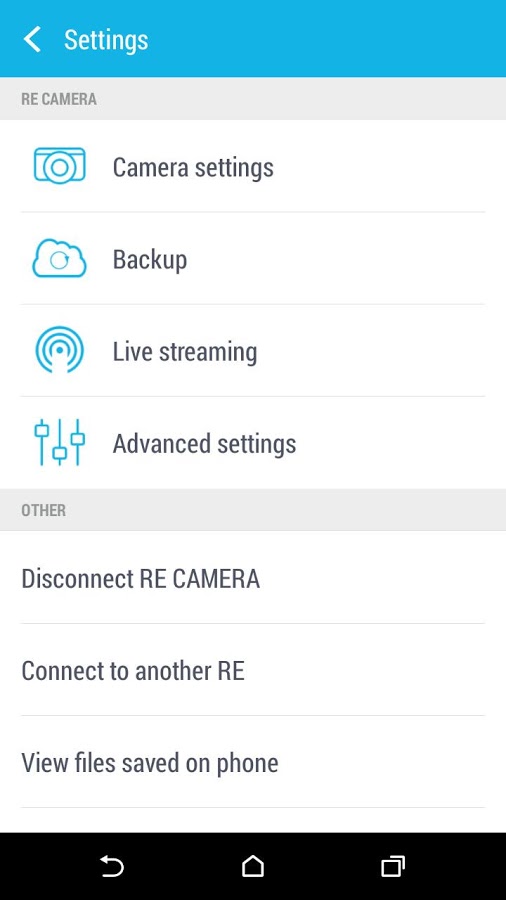The width and height of the screenshot is (506, 900).
Task: Open the Live streaming option
Action: (x=185, y=352)
